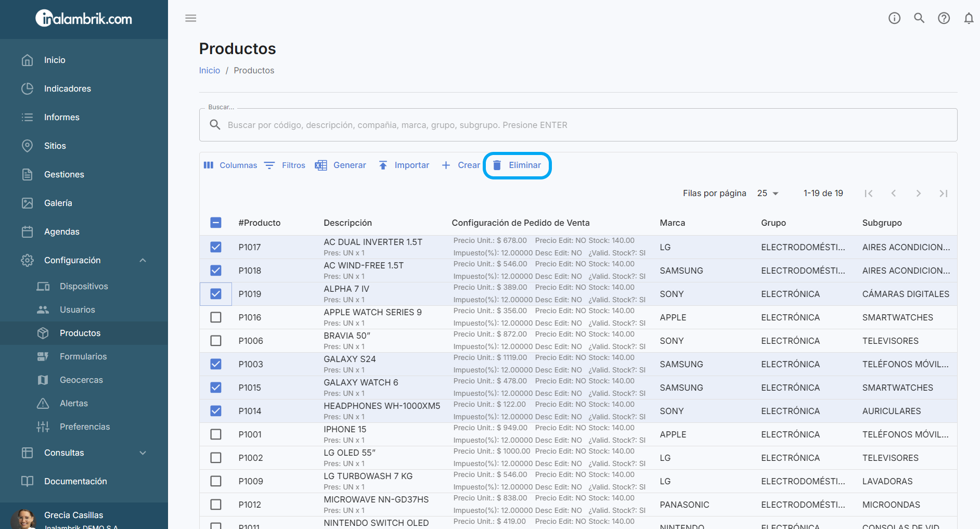The image size is (980, 529).
Task: Click the Sitios location pin icon
Action: coord(28,146)
